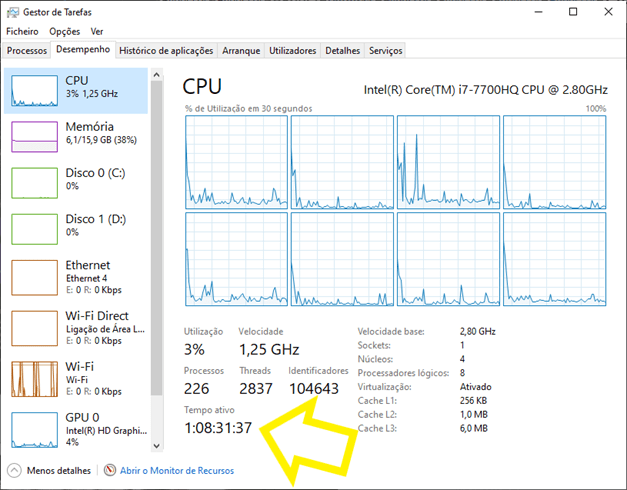Switch to the Processos tab

tap(27, 50)
